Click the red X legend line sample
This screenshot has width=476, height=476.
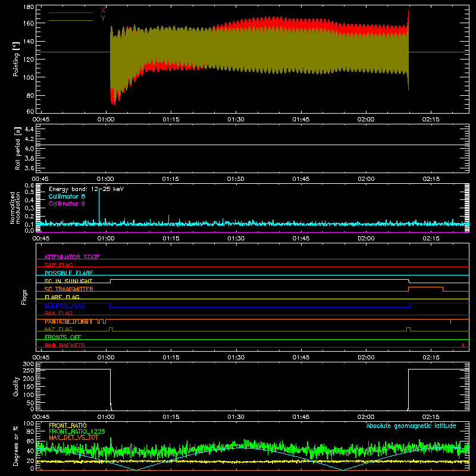point(70,12)
